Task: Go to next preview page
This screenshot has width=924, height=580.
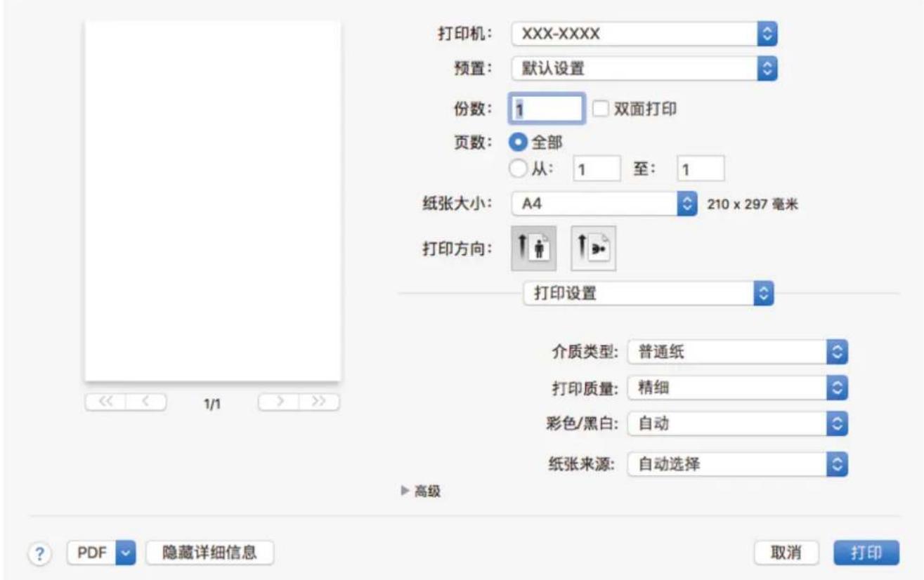Action: 279,401
